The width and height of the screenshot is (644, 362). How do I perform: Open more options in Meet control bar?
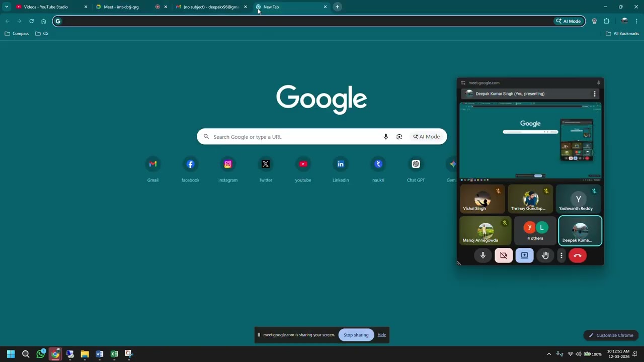(561, 255)
